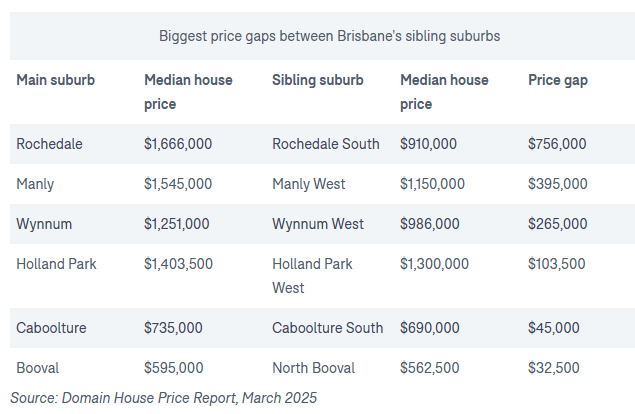
Task: Select the Price gap column header
Action: [x=557, y=80]
